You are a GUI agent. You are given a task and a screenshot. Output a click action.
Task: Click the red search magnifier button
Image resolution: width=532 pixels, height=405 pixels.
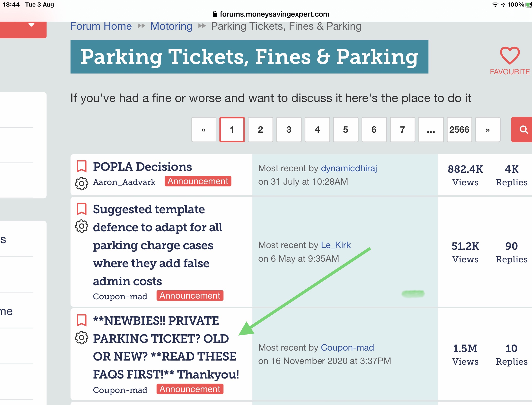pyautogui.click(x=523, y=129)
